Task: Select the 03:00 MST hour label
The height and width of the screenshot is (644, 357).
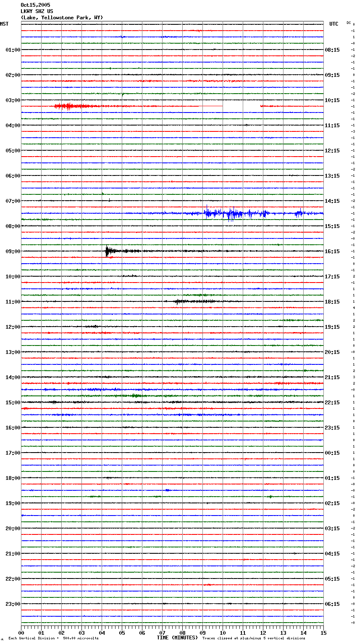Action: (13, 100)
